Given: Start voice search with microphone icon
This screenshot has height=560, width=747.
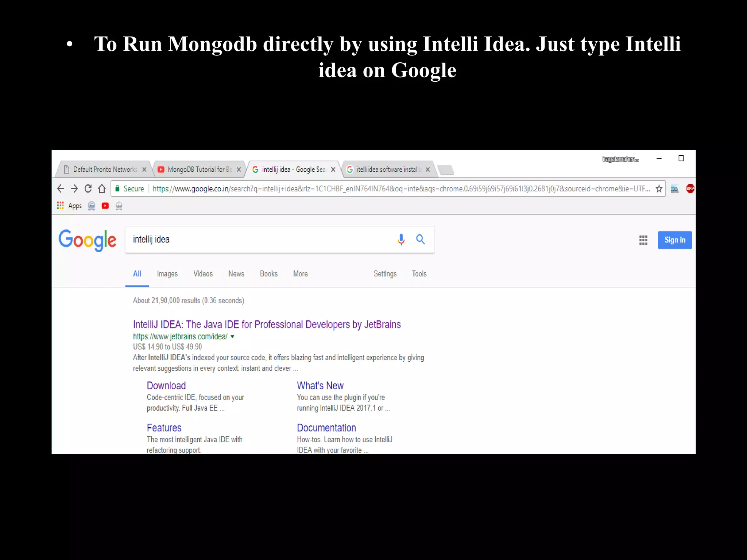Looking at the screenshot, I should point(401,240).
